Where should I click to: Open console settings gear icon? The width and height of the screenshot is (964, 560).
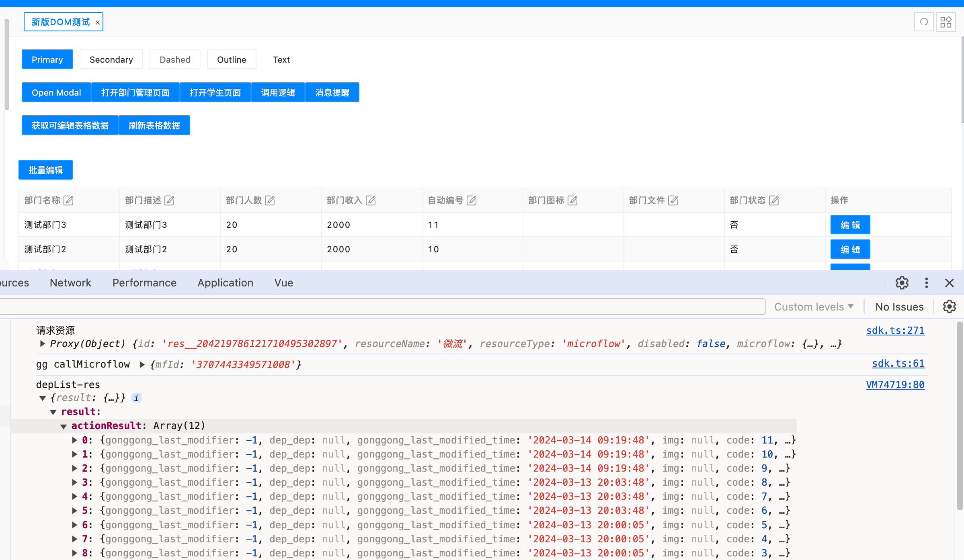click(x=950, y=307)
